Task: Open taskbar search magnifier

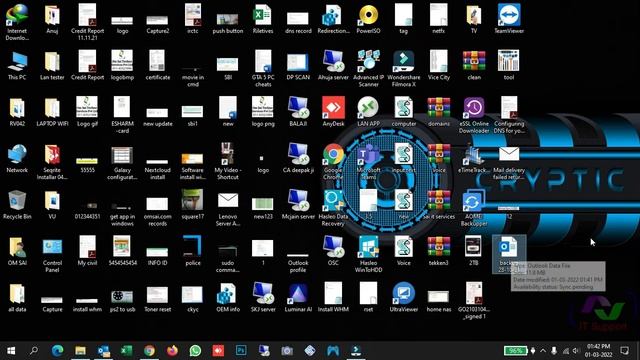Action: (x=34, y=350)
